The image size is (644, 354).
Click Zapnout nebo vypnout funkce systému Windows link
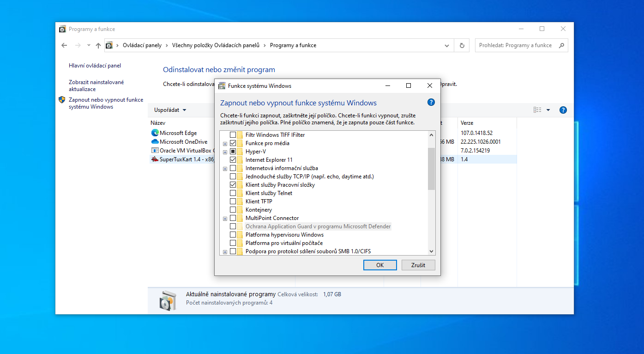[106, 103]
